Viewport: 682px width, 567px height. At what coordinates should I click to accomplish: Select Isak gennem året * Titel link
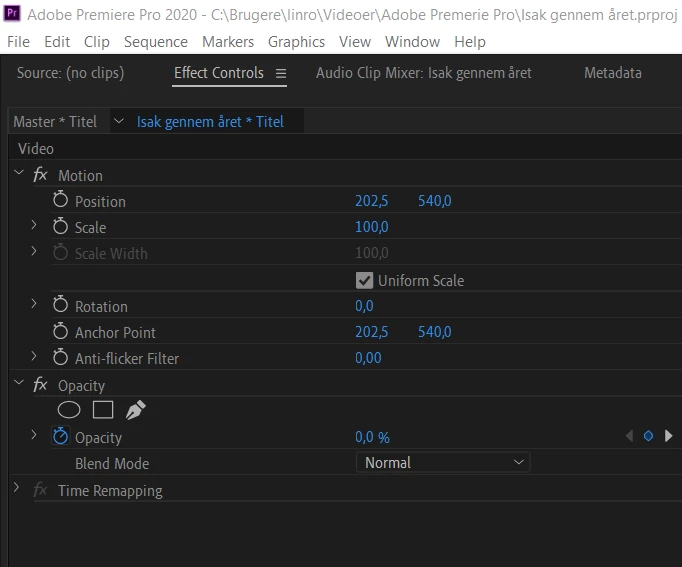tap(210, 122)
